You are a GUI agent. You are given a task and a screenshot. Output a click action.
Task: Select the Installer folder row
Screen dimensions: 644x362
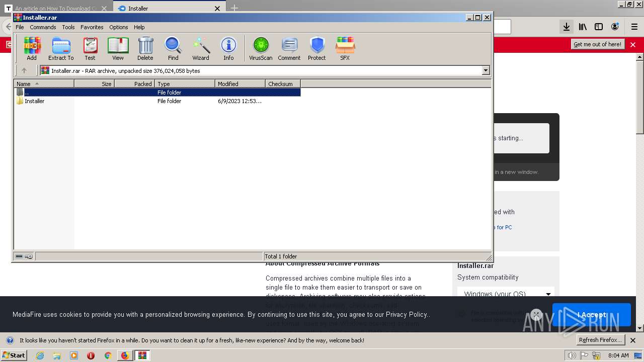click(x=157, y=101)
